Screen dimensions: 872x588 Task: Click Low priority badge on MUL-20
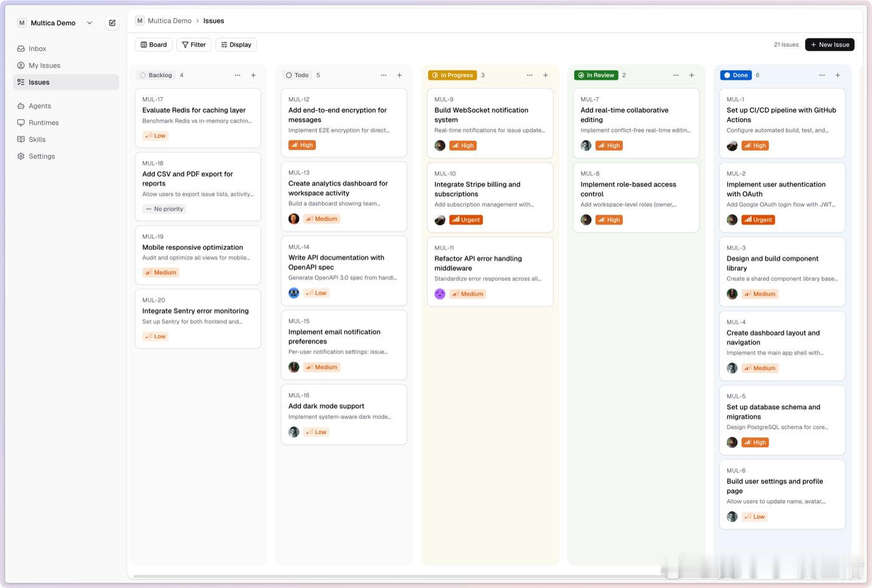156,336
